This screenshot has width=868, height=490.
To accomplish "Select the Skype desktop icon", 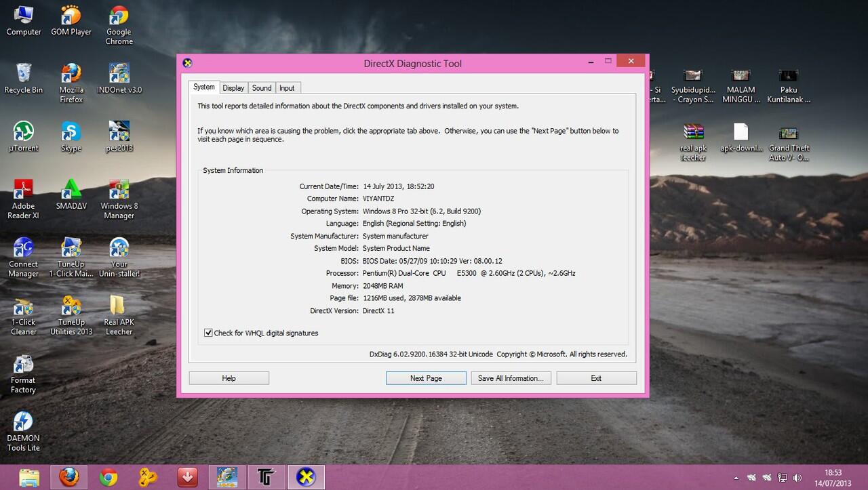I will (x=71, y=136).
